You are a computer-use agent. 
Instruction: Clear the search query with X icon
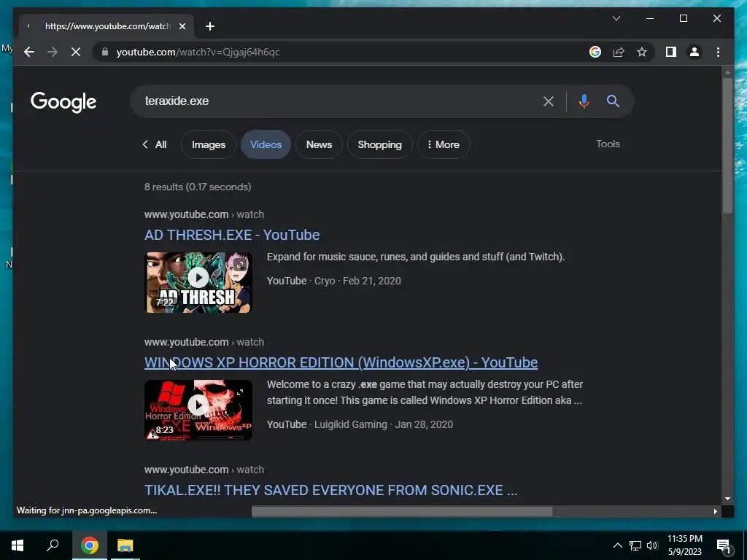[x=549, y=101]
